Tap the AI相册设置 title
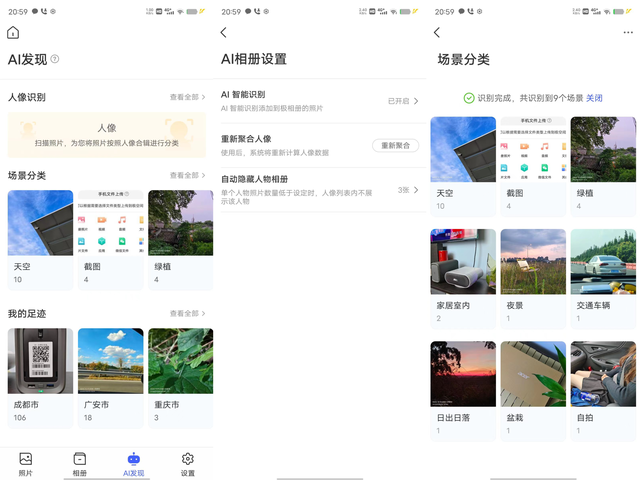 tap(254, 59)
